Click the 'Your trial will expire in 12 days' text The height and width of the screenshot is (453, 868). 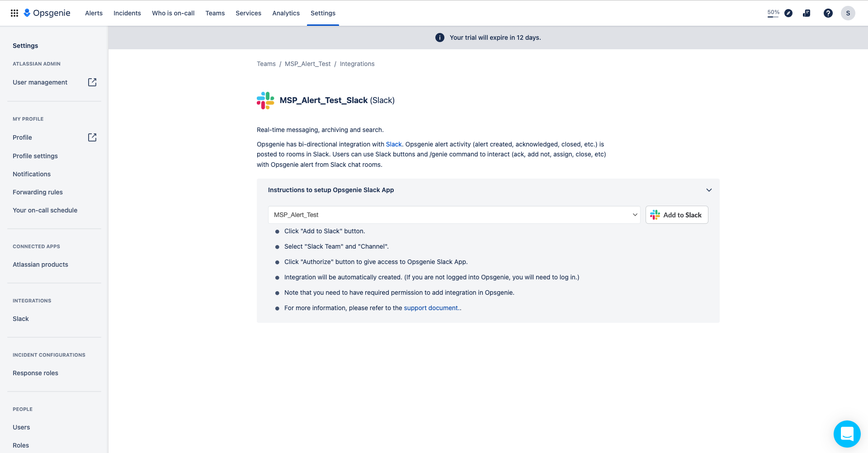click(x=495, y=38)
